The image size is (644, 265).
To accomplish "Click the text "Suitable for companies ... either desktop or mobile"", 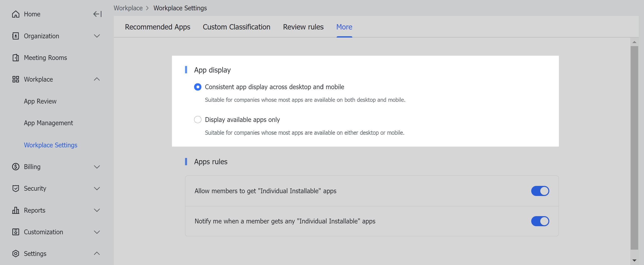I will (304, 132).
